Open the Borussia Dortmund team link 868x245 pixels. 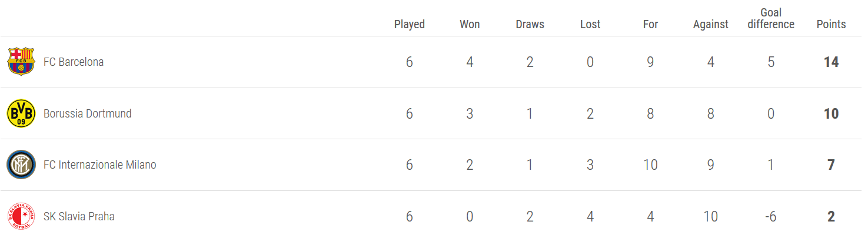pyautogui.click(x=88, y=113)
